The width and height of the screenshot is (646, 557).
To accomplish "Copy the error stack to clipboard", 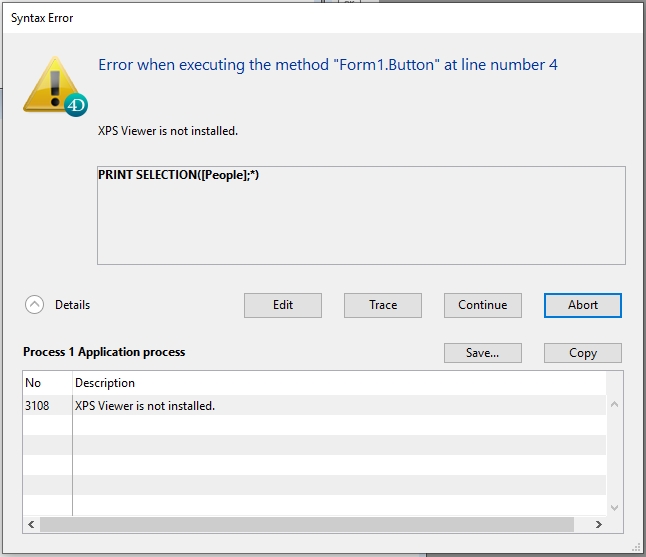I will pos(583,353).
